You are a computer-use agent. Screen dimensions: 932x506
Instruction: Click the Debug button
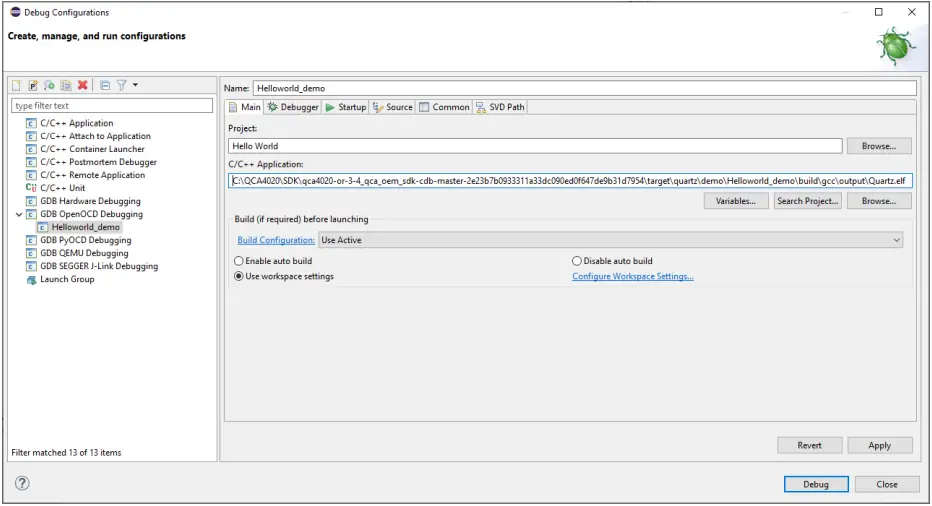coord(816,485)
